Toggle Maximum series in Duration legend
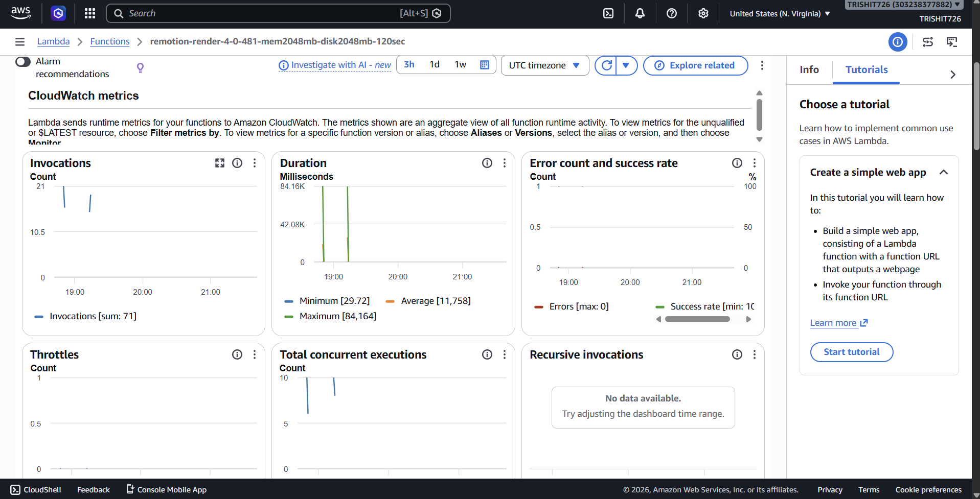980x499 pixels. (x=330, y=316)
